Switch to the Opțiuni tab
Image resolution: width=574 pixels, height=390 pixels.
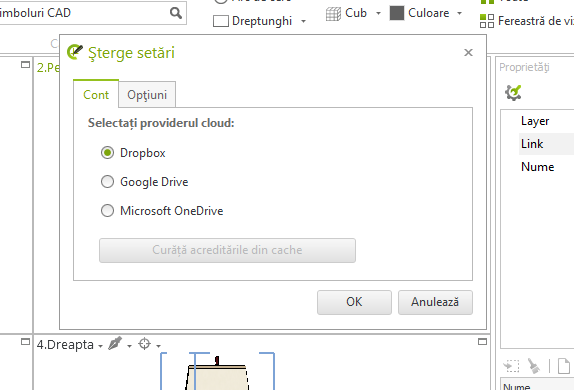click(x=147, y=95)
